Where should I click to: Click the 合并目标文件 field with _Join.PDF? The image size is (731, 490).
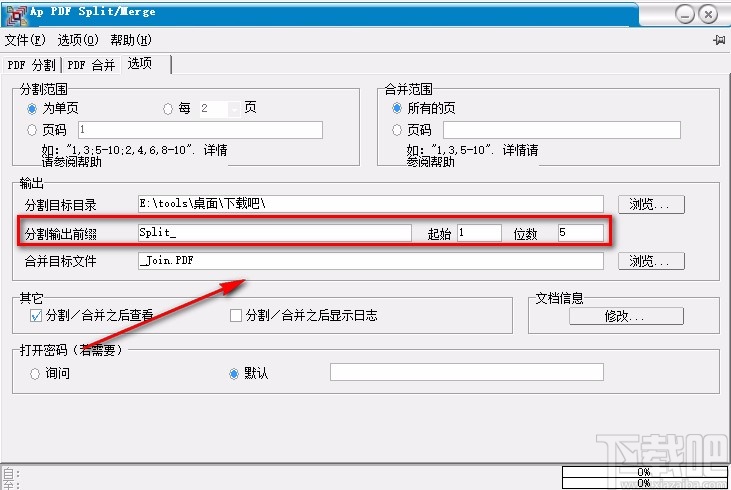pos(371,261)
